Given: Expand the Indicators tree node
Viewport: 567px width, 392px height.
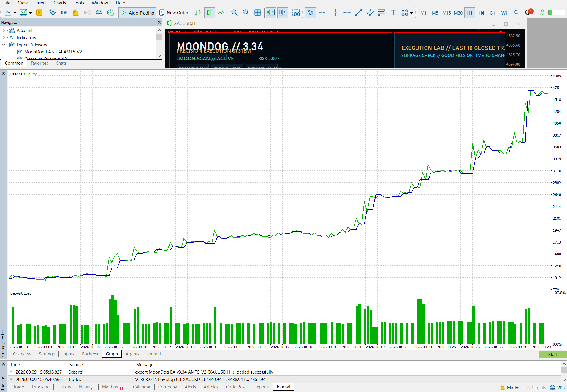Looking at the screenshot, I should pyautogui.click(x=4, y=38).
